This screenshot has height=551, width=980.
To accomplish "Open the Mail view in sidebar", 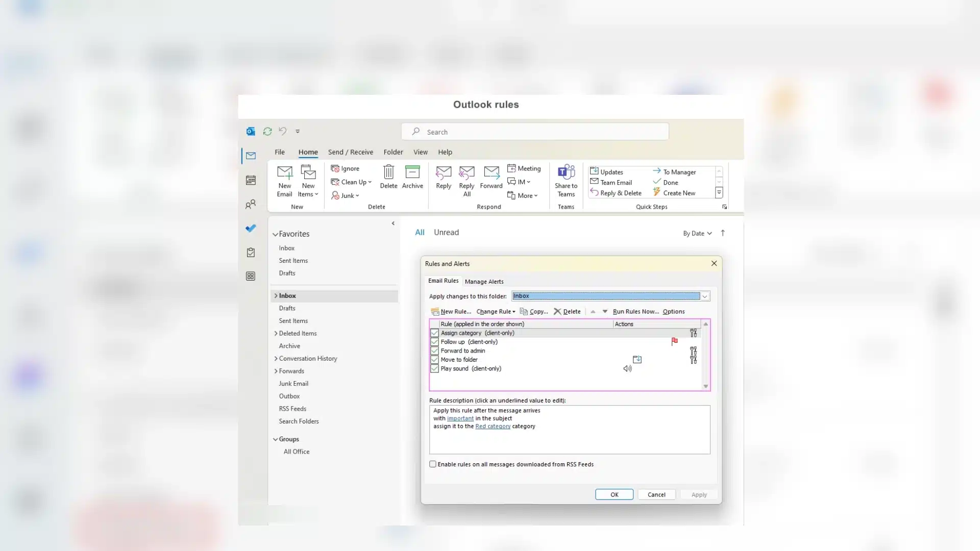I will [x=251, y=156].
